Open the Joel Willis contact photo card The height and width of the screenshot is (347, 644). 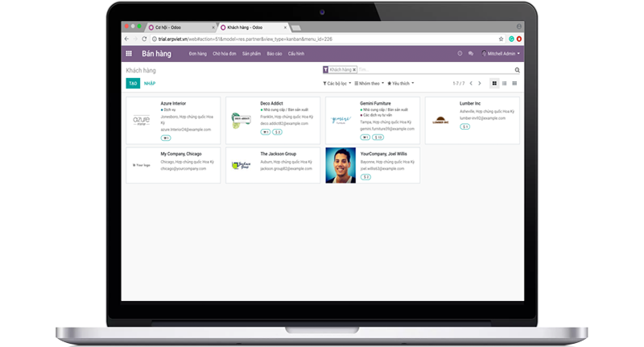point(341,164)
